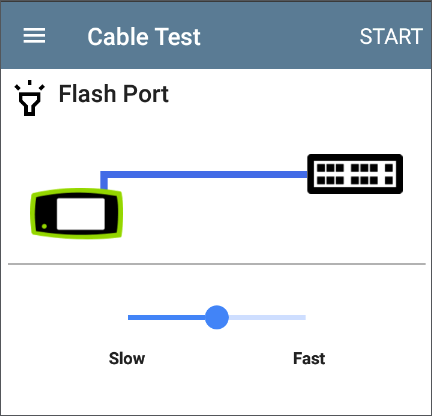Click the flash rate slider handle
The image size is (432, 416).
pos(217,317)
